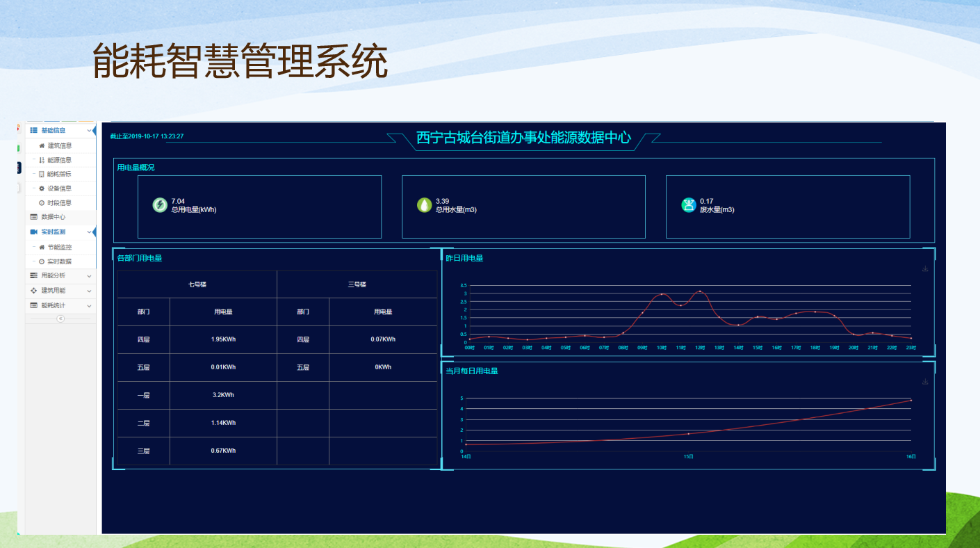Viewport: 980px width, 548px height.
Task: Click the 0.67KWh cell
Action: coord(223,451)
